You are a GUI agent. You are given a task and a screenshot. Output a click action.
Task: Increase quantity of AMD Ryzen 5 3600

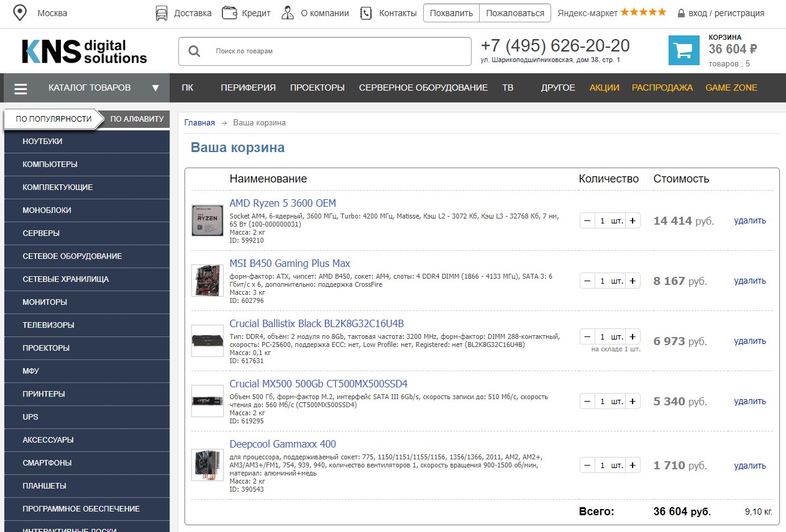[x=633, y=220]
